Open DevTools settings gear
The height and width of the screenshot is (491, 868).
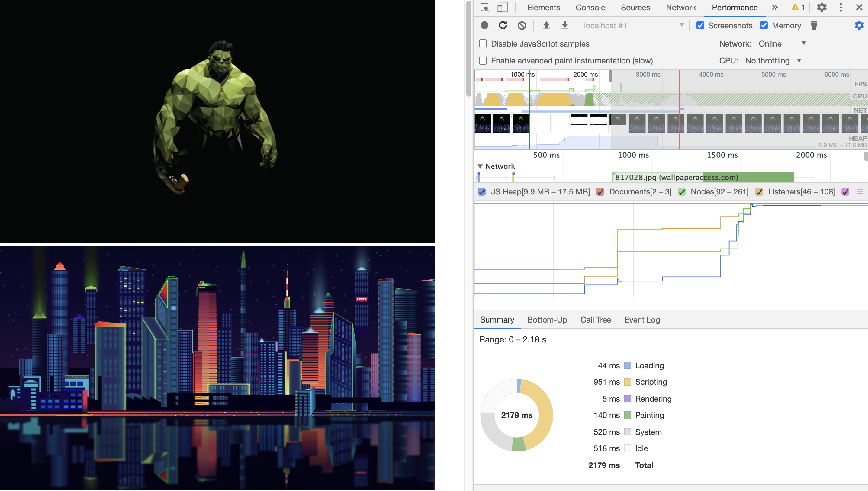(x=822, y=8)
